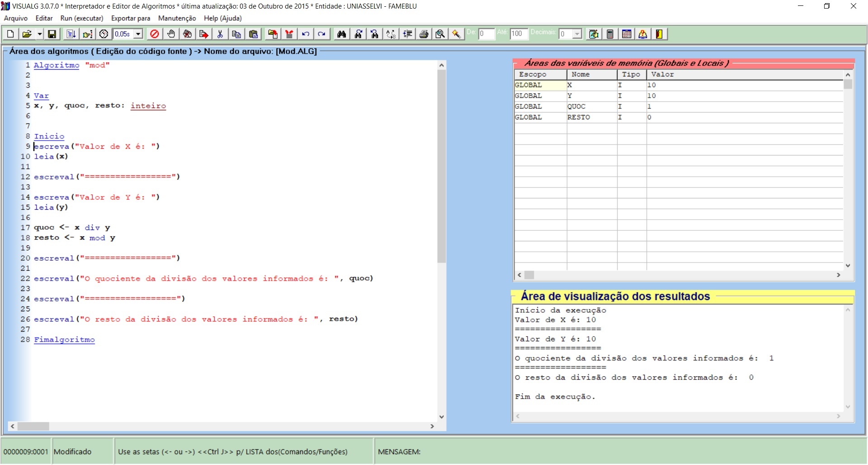Click the printer icon
This screenshot has width=868, height=465.
coord(424,34)
